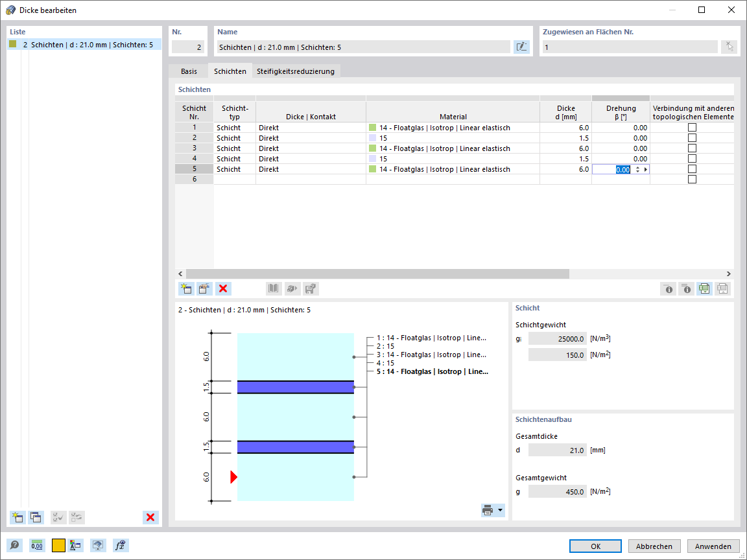This screenshot has height=560, width=747.
Task: Click the monitor view icon at bottom left
Action: click(x=98, y=545)
